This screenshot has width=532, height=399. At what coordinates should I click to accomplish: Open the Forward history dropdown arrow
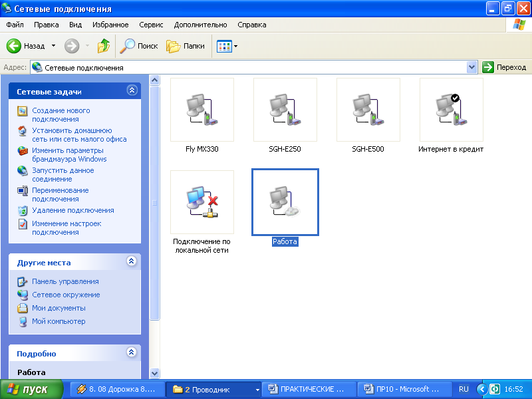click(x=87, y=45)
